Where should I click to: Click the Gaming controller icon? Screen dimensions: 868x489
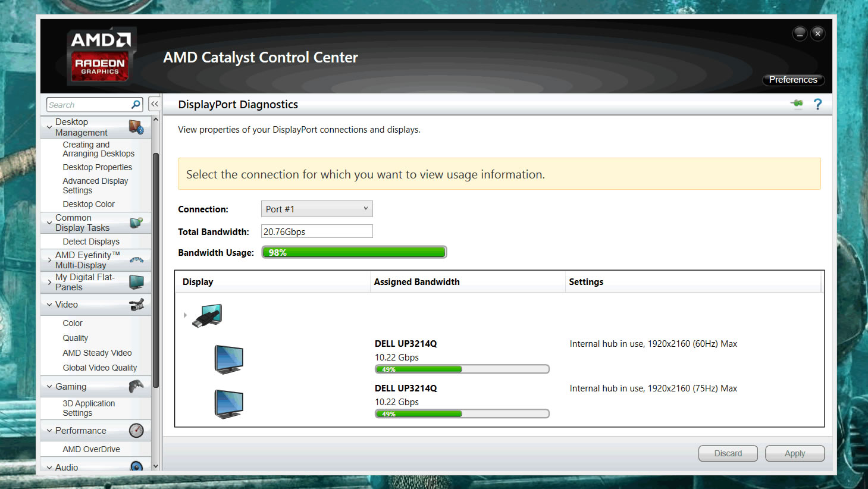pyautogui.click(x=136, y=387)
